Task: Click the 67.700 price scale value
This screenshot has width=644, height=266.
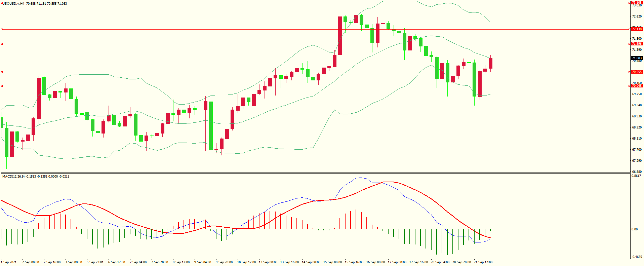Action: pos(637,150)
